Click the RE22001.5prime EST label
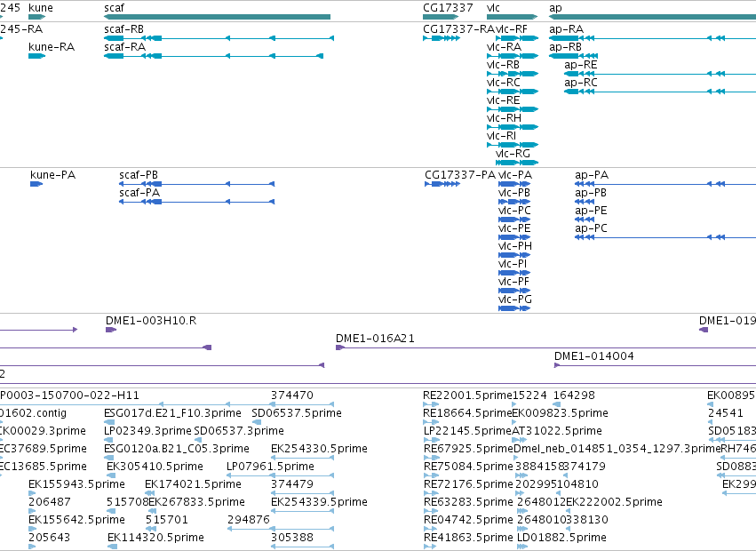This screenshot has height=551, width=756. click(x=467, y=395)
